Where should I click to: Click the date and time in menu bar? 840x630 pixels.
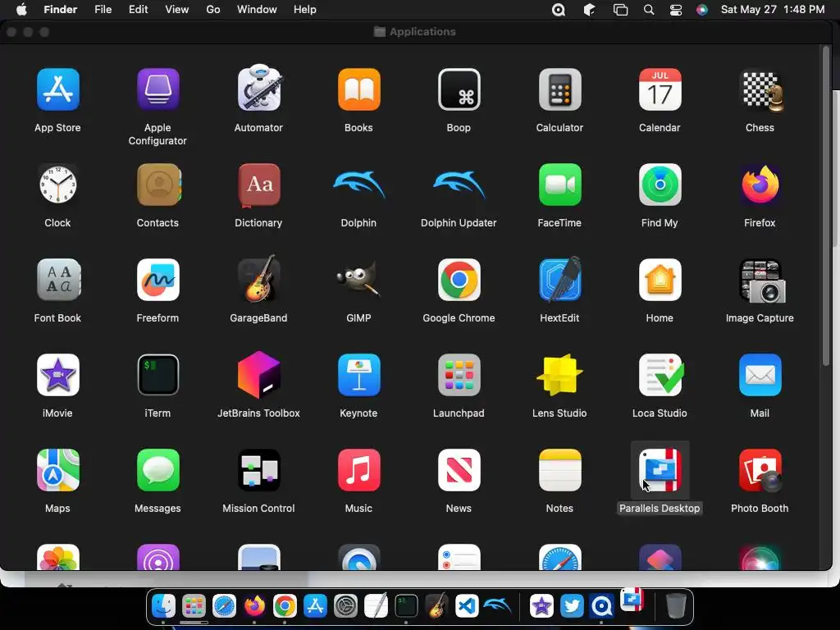pyautogui.click(x=773, y=10)
